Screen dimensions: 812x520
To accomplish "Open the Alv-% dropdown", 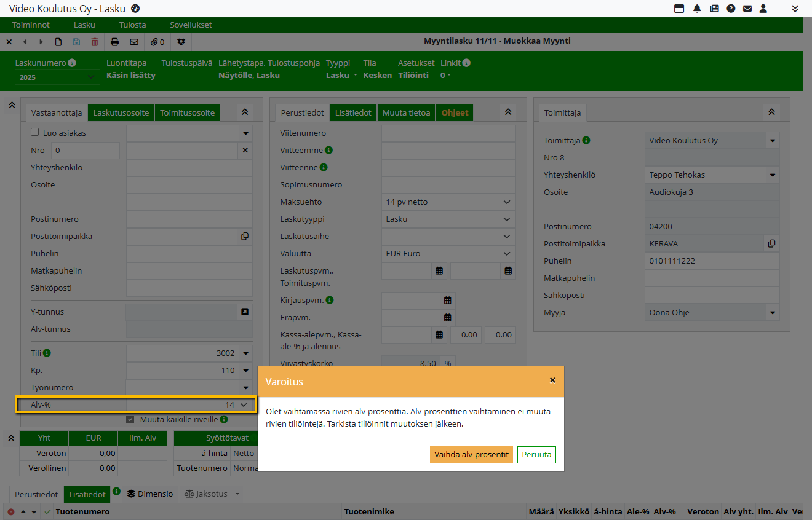I will click(244, 404).
